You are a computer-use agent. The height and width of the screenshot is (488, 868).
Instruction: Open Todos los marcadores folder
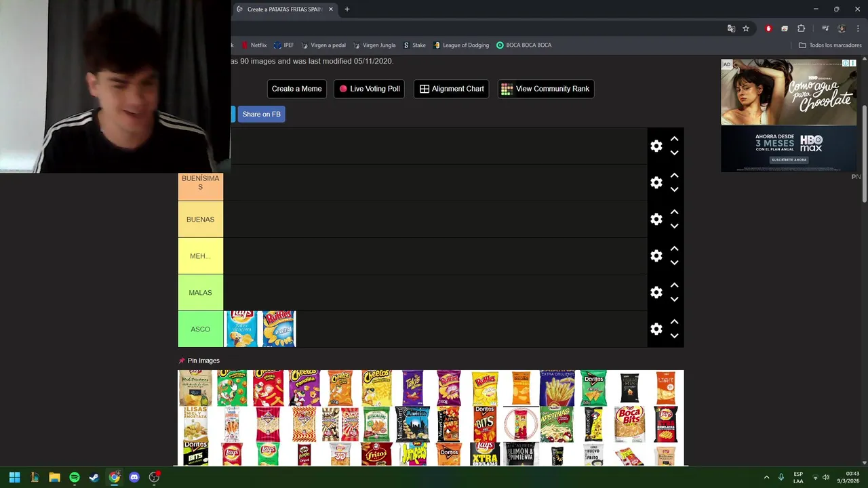click(830, 45)
